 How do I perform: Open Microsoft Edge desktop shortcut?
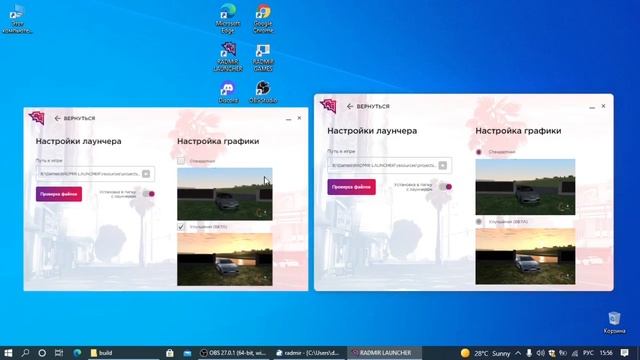click(228, 18)
